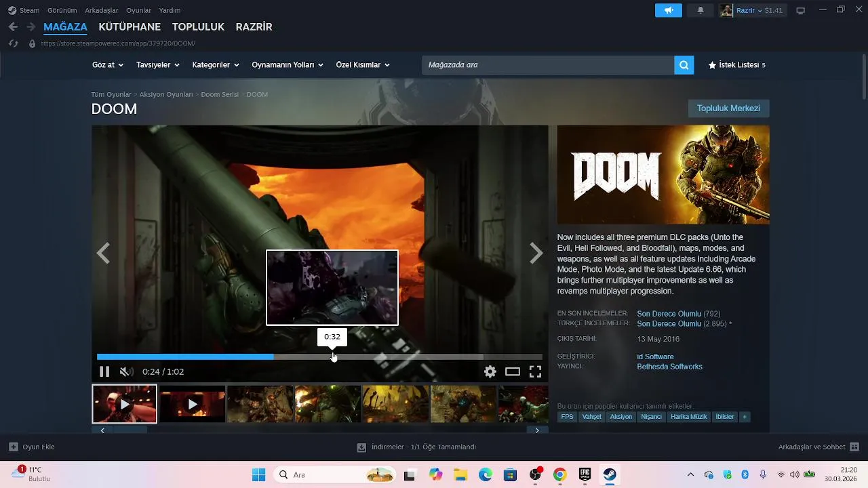This screenshot has width=868, height=488.
Task: Switch to the KÜTÜPHANE tab
Action: (130, 27)
